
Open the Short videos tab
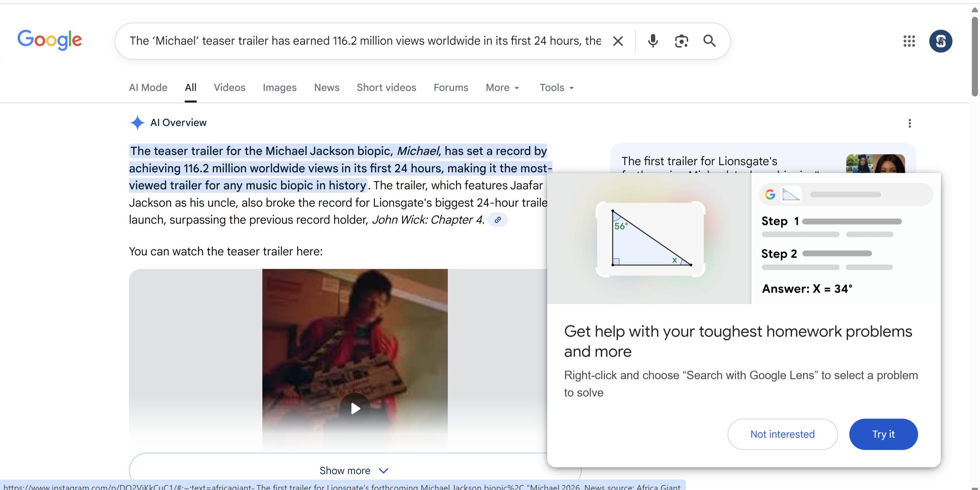point(386,88)
